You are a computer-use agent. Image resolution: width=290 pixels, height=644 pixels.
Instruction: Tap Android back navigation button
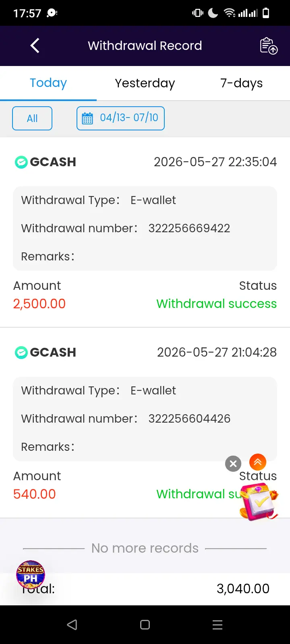[72, 625]
